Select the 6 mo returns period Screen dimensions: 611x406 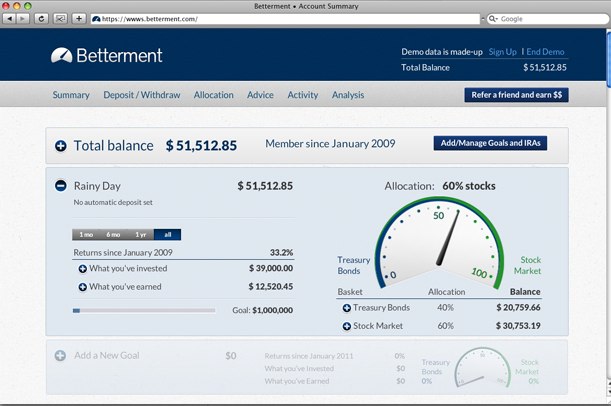[113, 234]
